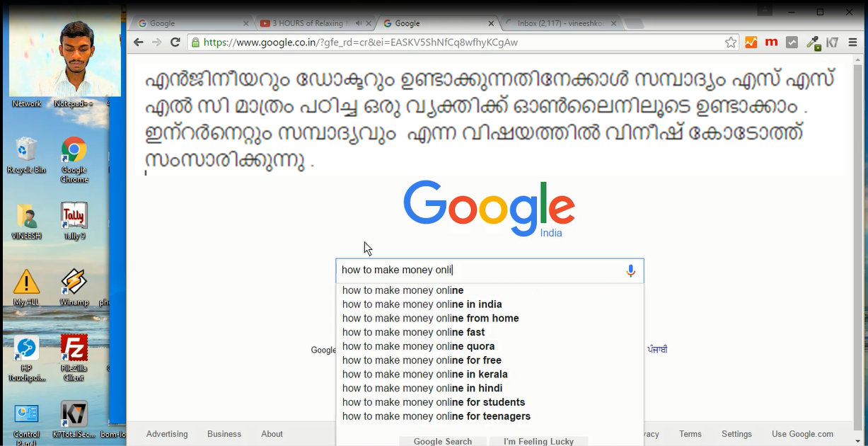868x446 pixels.
Task: Click the padlock icon in address bar
Action: click(195, 42)
